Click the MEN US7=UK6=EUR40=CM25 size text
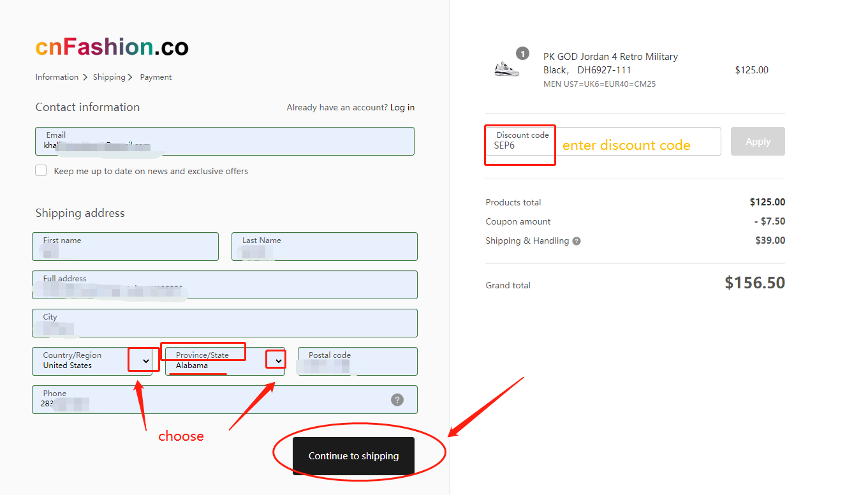The image size is (868, 495). coord(600,84)
